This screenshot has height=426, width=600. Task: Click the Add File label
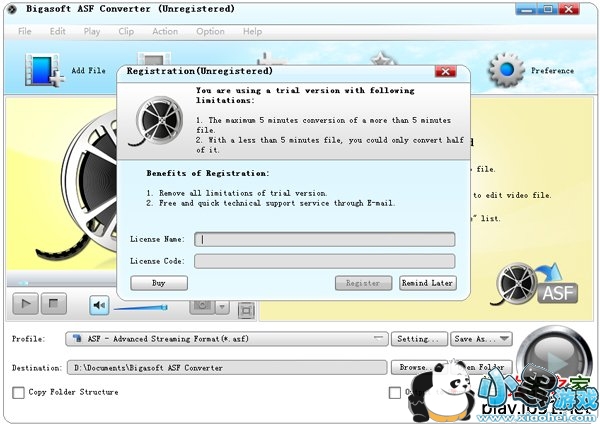coord(88,70)
